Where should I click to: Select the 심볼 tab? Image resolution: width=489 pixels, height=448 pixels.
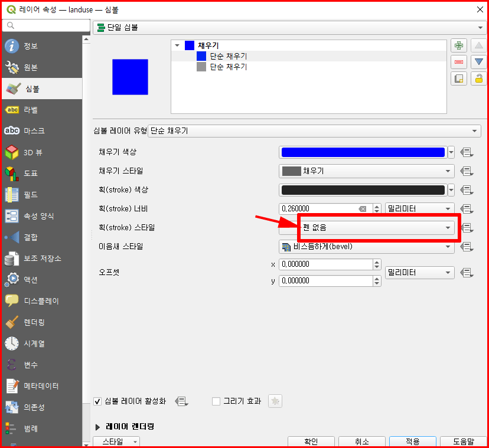pyautogui.click(x=42, y=89)
